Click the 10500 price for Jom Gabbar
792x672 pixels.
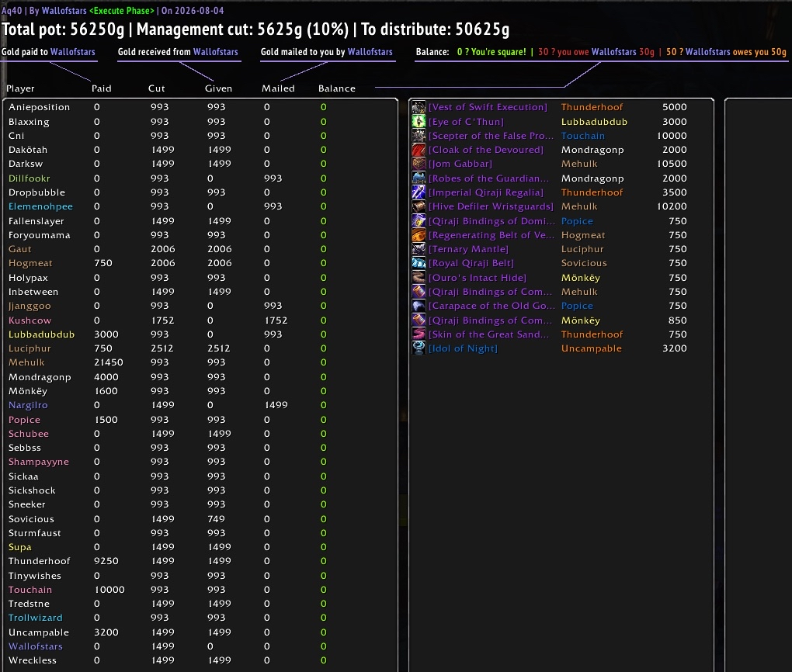[x=672, y=164]
